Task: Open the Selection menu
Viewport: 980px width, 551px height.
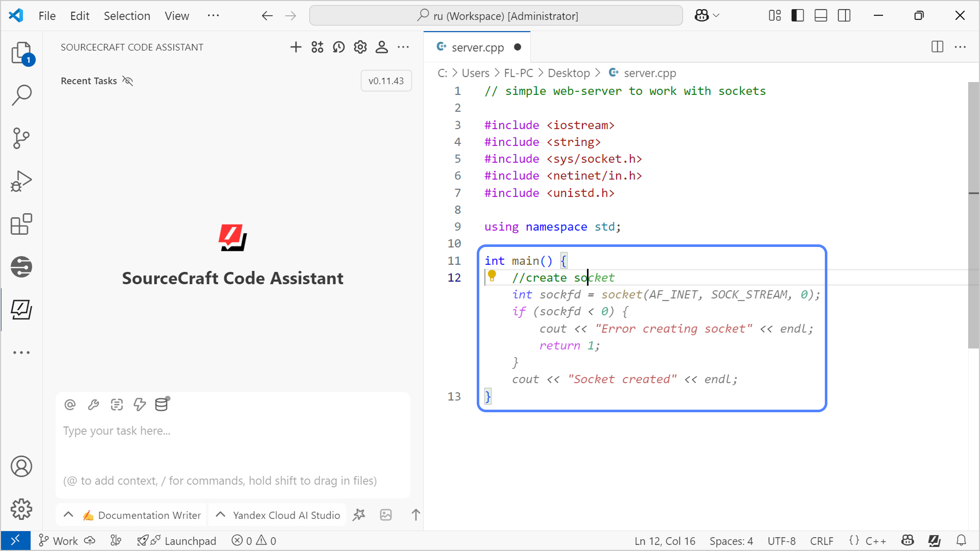Action: point(127,16)
